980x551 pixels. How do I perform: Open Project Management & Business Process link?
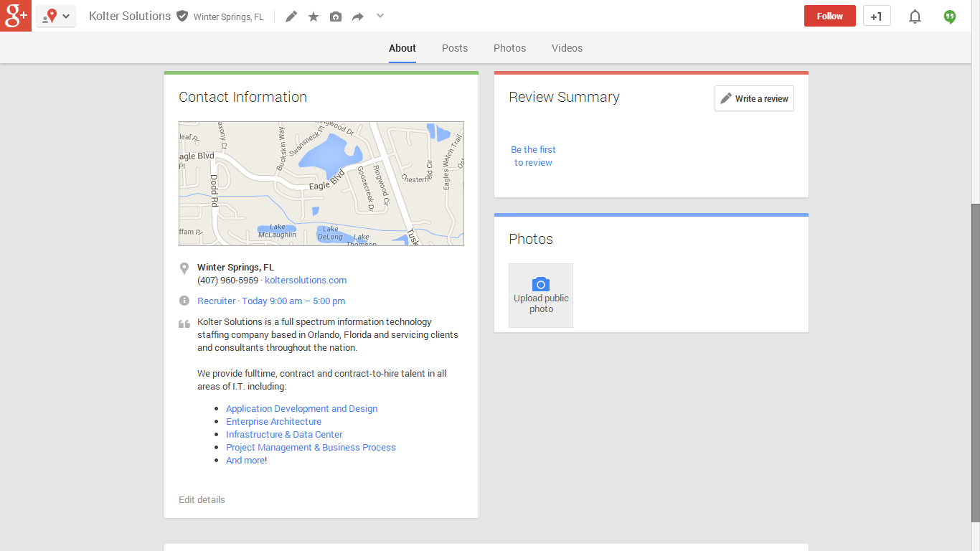pyautogui.click(x=311, y=448)
